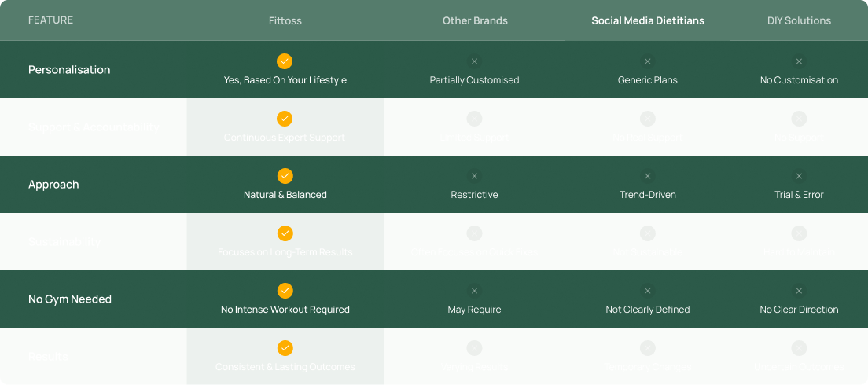Click the X icon above No Customisation
The width and height of the screenshot is (868, 385).
click(x=799, y=61)
